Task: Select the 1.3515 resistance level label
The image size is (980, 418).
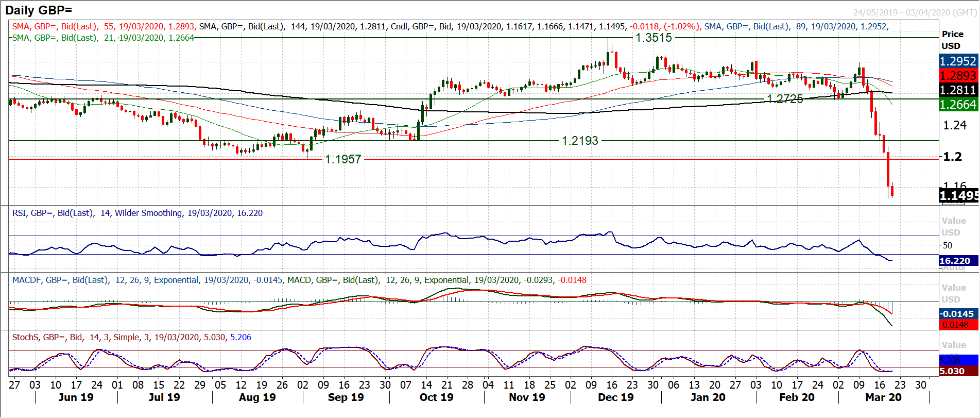Action: pyautogui.click(x=654, y=38)
